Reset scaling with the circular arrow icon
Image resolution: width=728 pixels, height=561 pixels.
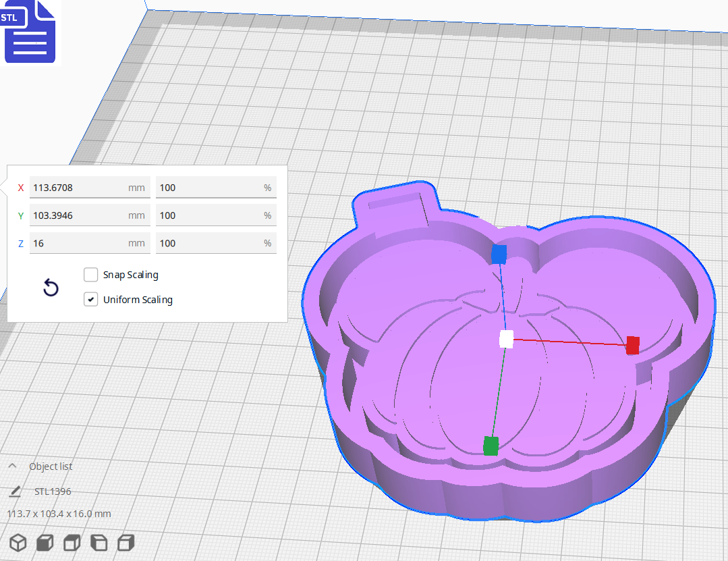pos(51,288)
